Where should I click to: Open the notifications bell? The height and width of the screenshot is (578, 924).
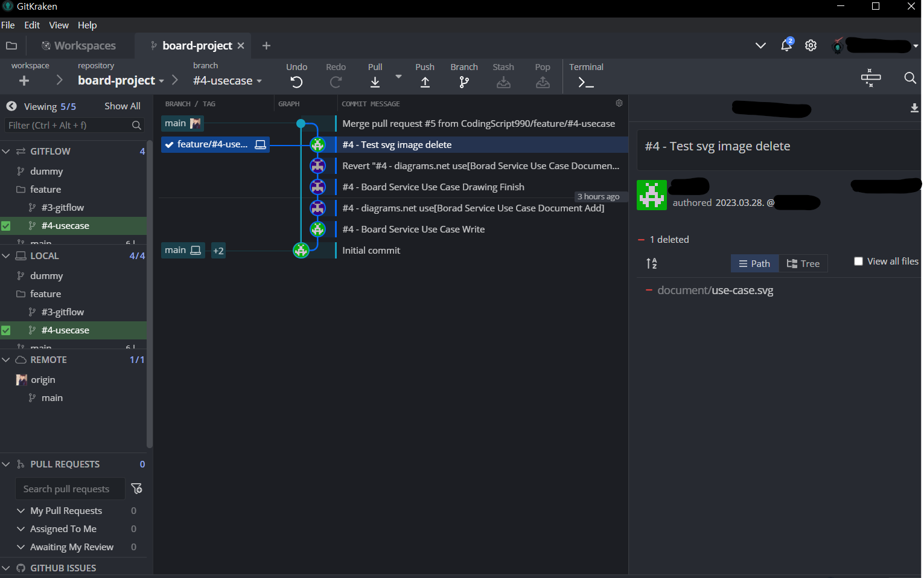coord(786,45)
